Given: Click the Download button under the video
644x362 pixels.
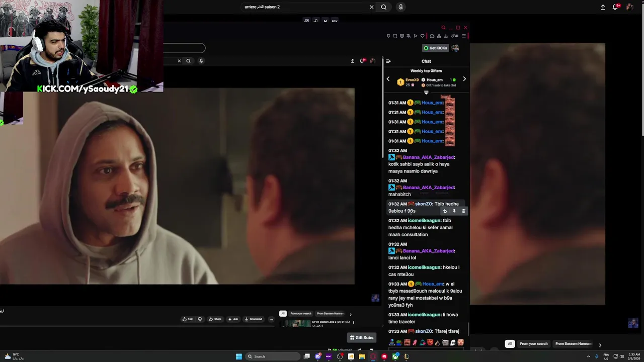Looking at the screenshot, I should point(253,319).
